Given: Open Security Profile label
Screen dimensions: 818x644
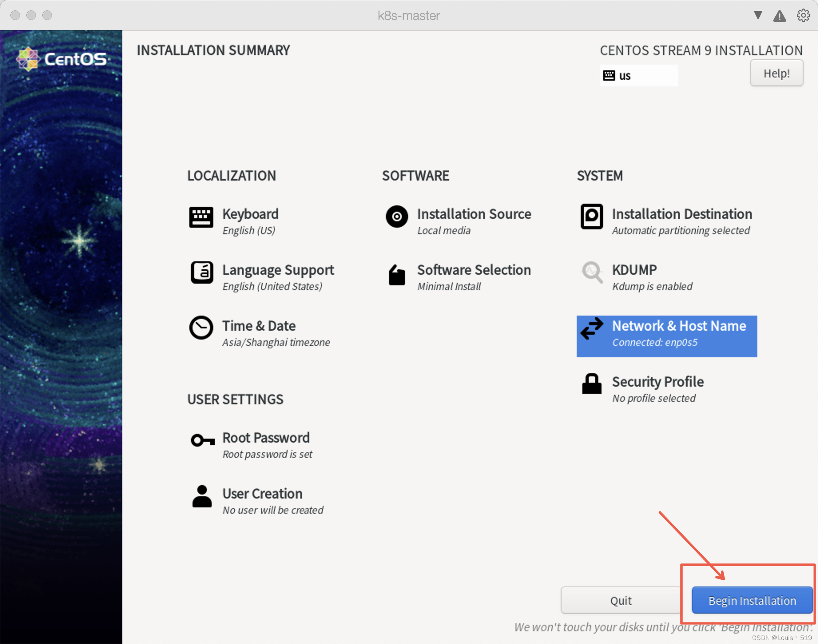Looking at the screenshot, I should click(x=658, y=382).
